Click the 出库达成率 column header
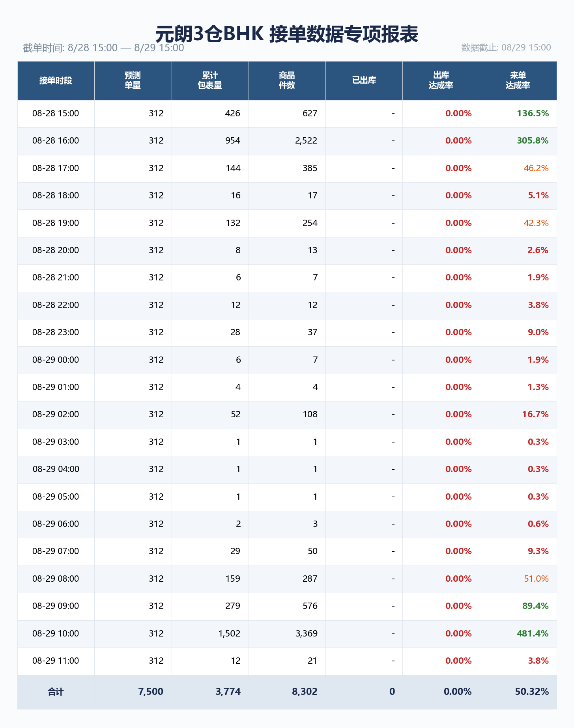This screenshot has height=728, width=574. tap(441, 81)
